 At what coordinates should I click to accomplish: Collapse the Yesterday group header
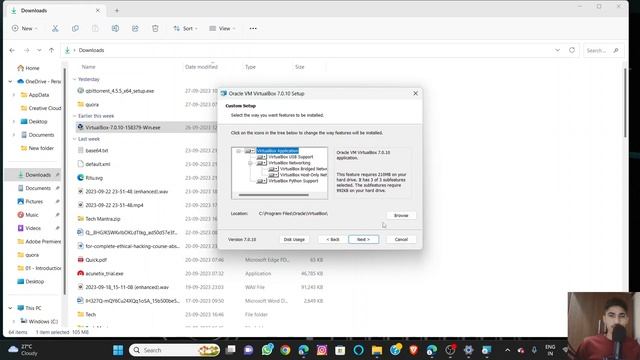pos(75,80)
